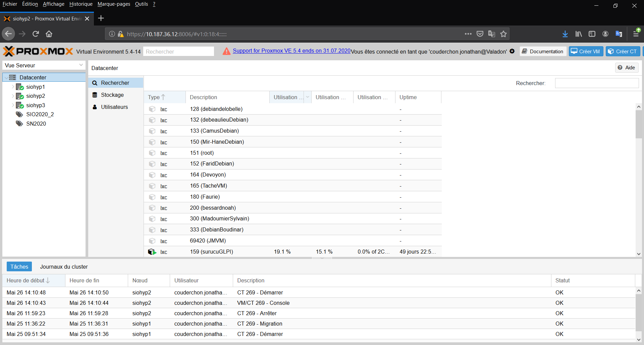644x345 pixels.
Task: Open the Utilisateurs section
Action: 116,107
